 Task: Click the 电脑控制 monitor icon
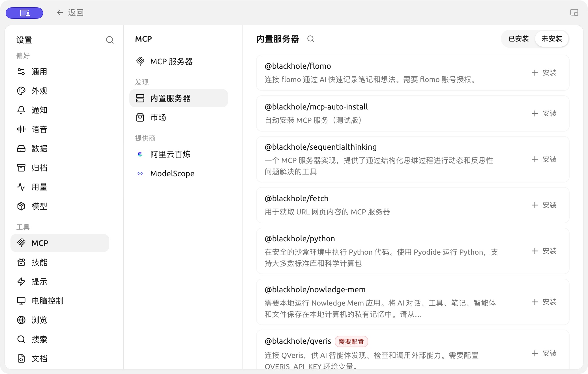21,301
